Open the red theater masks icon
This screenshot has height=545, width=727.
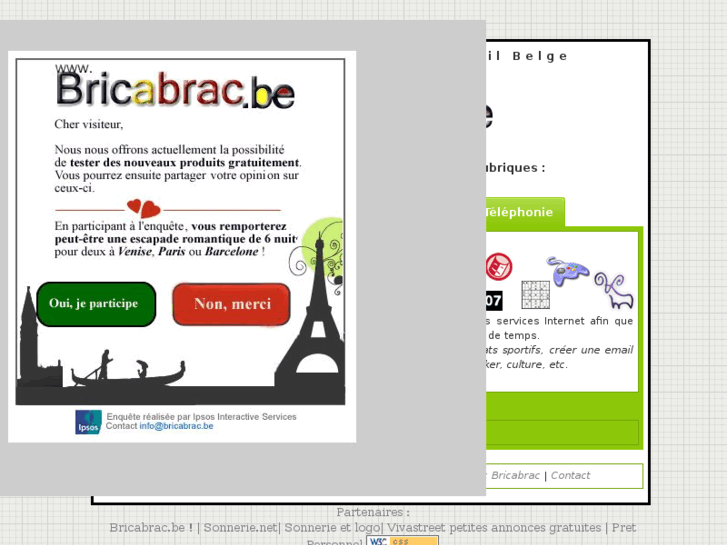coord(499,266)
